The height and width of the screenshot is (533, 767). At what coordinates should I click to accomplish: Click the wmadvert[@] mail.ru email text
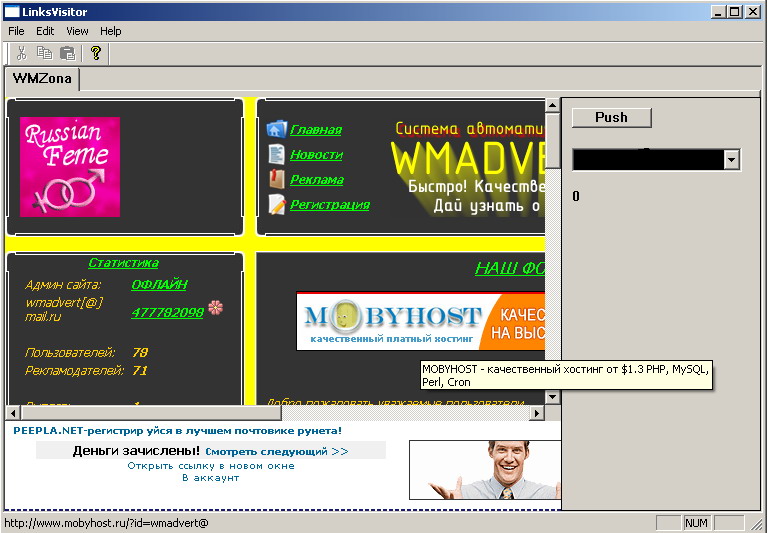click(64, 310)
